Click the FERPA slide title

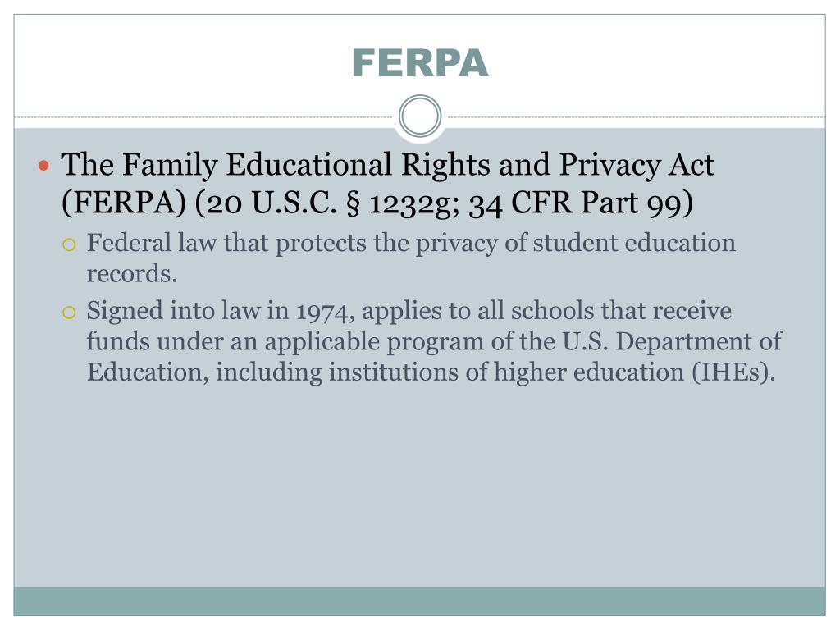click(420, 63)
